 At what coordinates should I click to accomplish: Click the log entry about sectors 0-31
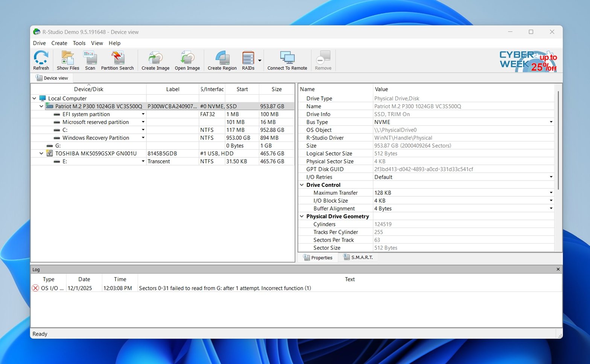click(x=297, y=288)
